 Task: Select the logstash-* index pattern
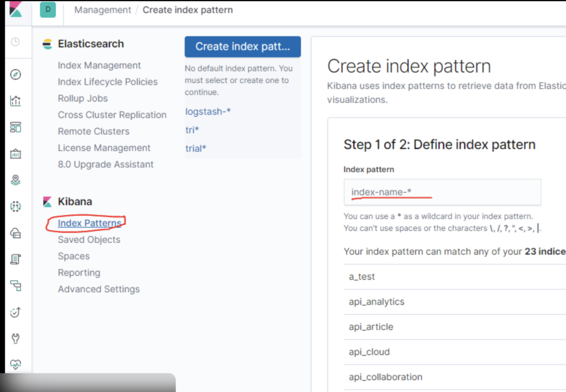(208, 112)
